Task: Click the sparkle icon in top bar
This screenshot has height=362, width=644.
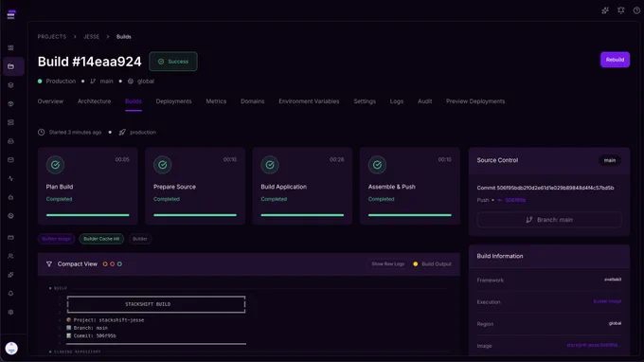Action: pyautogui.click(x=605, y=10)
